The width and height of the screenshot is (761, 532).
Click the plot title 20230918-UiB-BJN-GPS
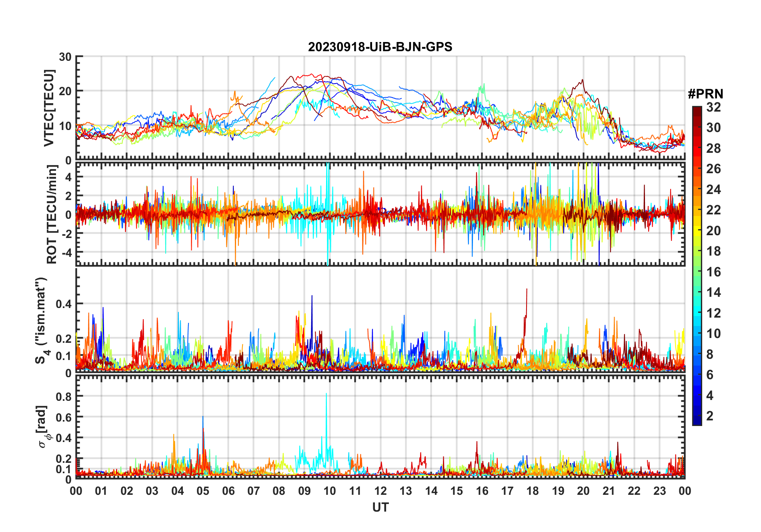pos(380,47)
